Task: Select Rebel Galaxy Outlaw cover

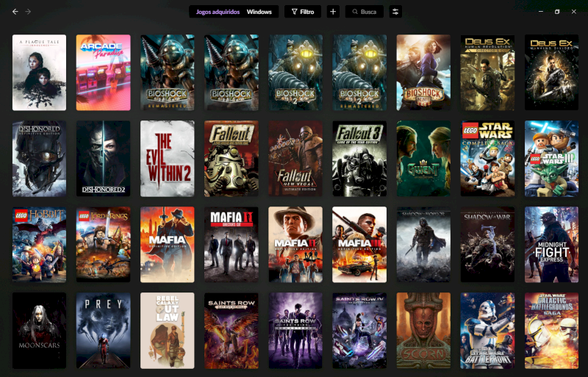Action: pyautogui.click(x=167, y=331)
